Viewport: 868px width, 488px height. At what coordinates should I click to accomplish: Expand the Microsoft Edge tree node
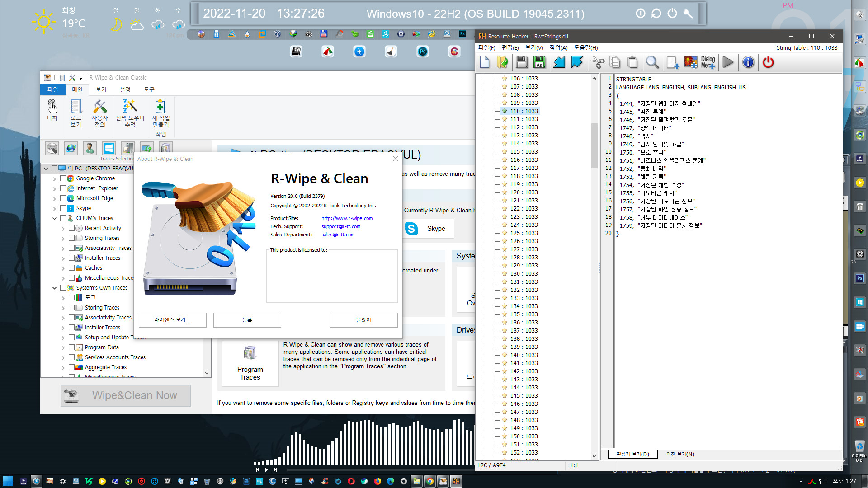click(x=54, y=198)
